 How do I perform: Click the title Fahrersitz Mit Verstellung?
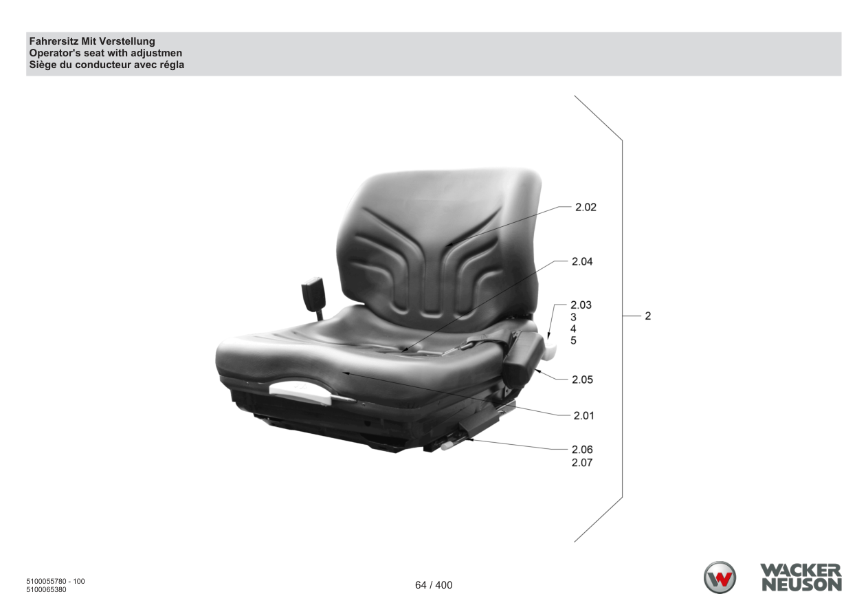[x=92, y=42]
